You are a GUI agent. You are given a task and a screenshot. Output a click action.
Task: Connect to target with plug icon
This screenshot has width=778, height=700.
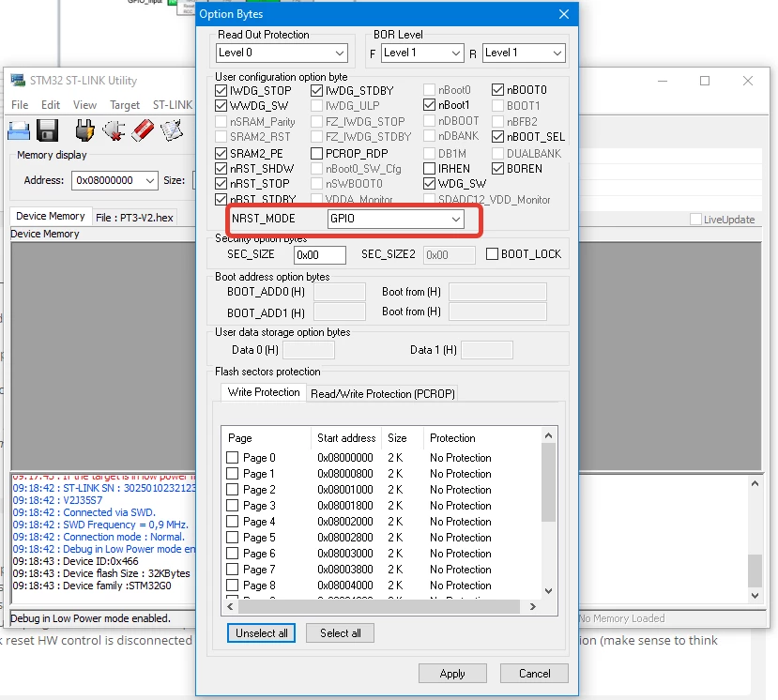[x=84, y=130]
